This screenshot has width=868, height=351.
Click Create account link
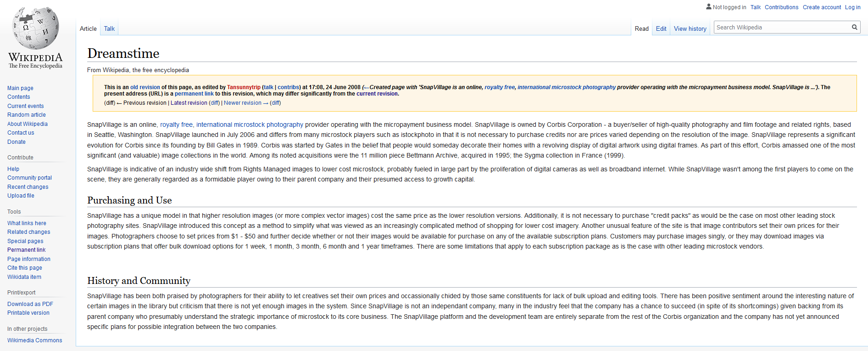(x=822, y=7)
